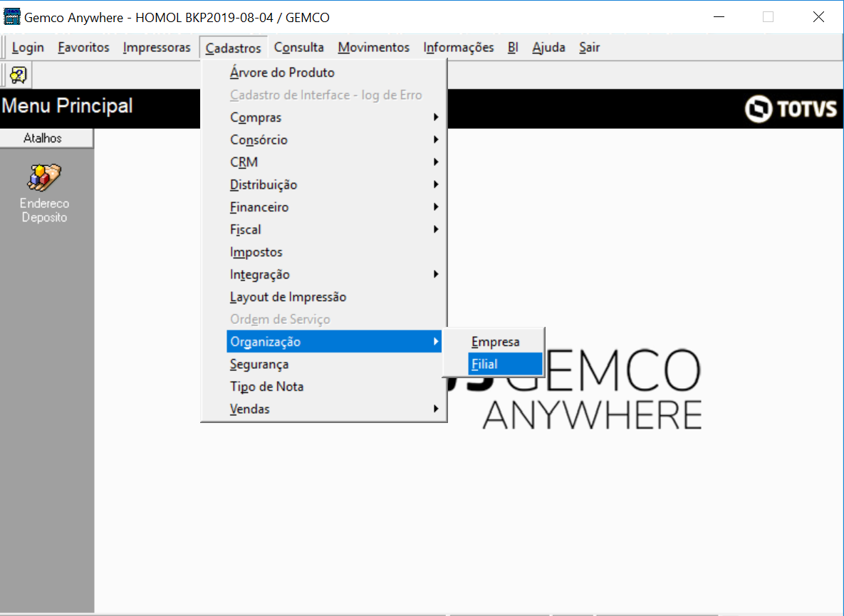Click Sair in the menu bar
Image resolution: width=844 pixels, height=616 pixels.
pyautogui.click(x=590, y=47)
